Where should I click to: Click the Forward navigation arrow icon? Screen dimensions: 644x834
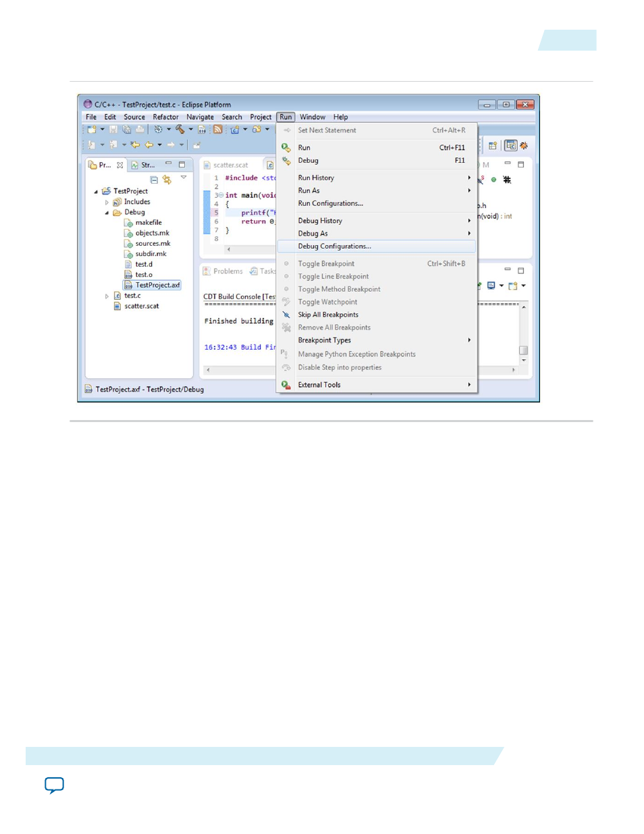(x=171, y=145)
